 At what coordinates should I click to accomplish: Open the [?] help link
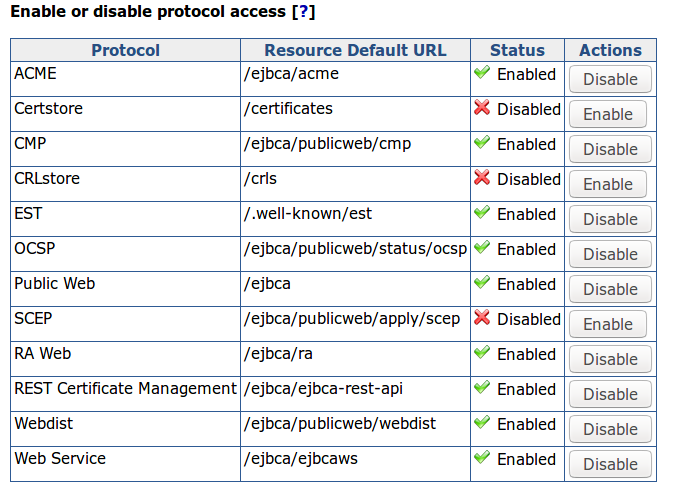[302, 13]
